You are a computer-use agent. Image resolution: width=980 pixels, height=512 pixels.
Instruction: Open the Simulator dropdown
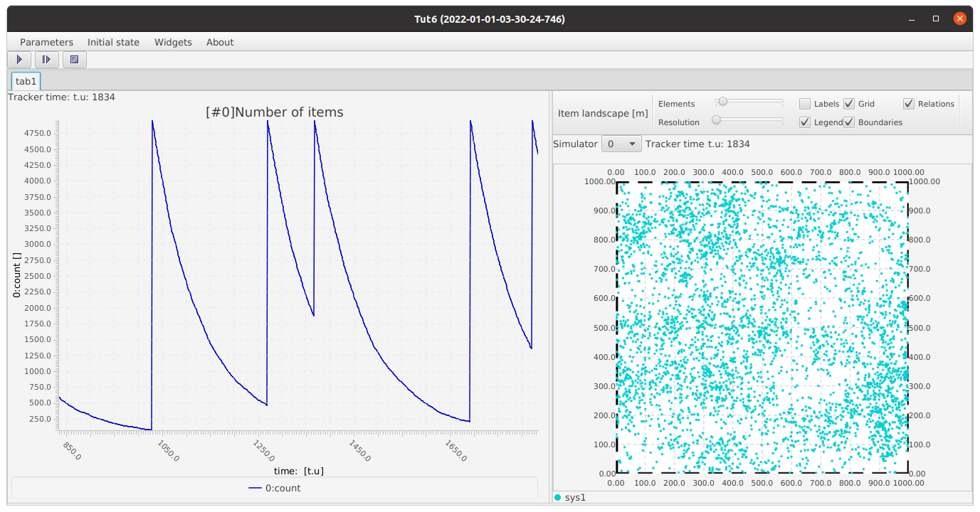[x=621, y=144]
